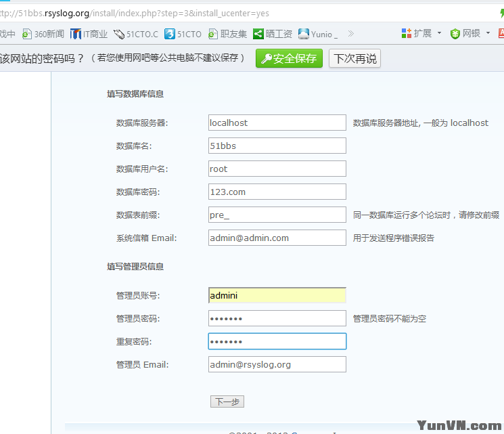Viewport: 504px width, 434px height.
Task: Click the 下一步 next step button
Action: pyautogui.click(x=227, y=402)
